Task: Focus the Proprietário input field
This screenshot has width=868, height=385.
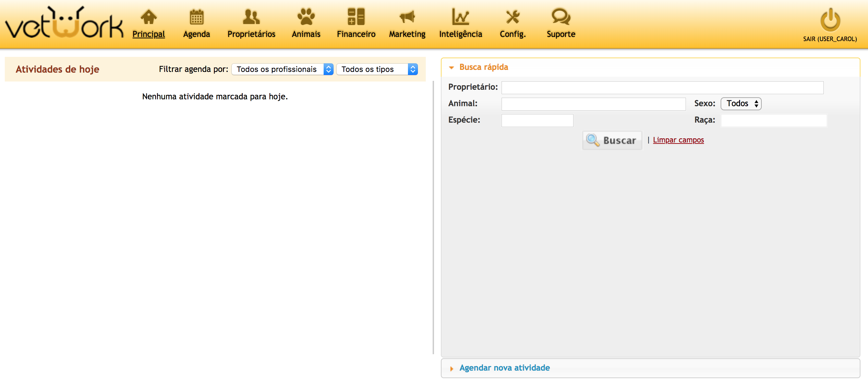Action: click(662, 87)
